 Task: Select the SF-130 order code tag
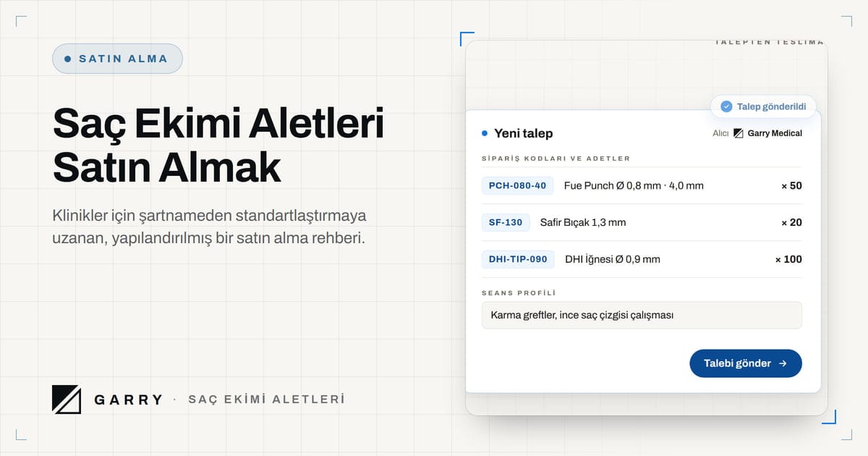pos(506,222)
